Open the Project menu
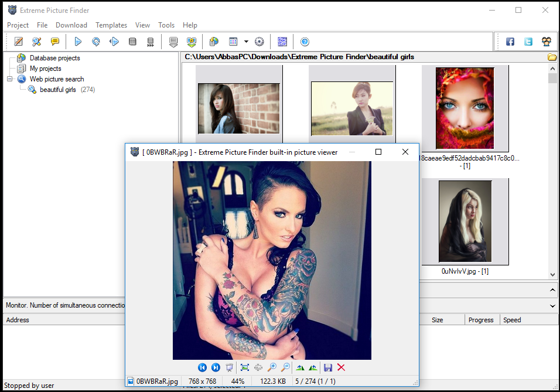 tap(18, 25)
